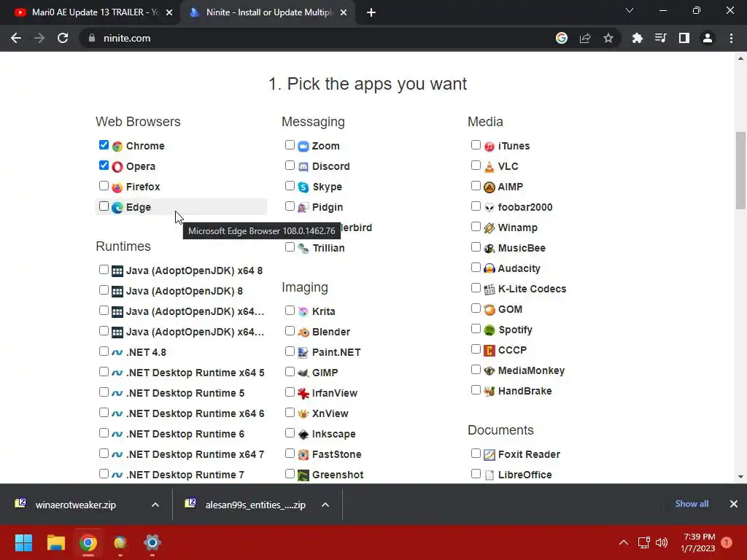This screenshot has height=560, width=747.
Task: Open media control icon in toolbar
Action: (x=660, y=38)
